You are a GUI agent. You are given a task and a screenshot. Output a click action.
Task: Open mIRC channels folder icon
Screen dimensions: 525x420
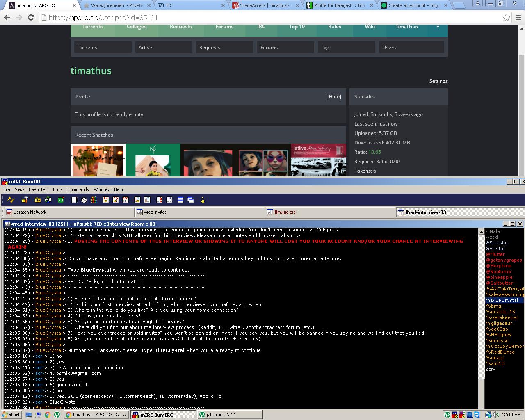point(38,200)
